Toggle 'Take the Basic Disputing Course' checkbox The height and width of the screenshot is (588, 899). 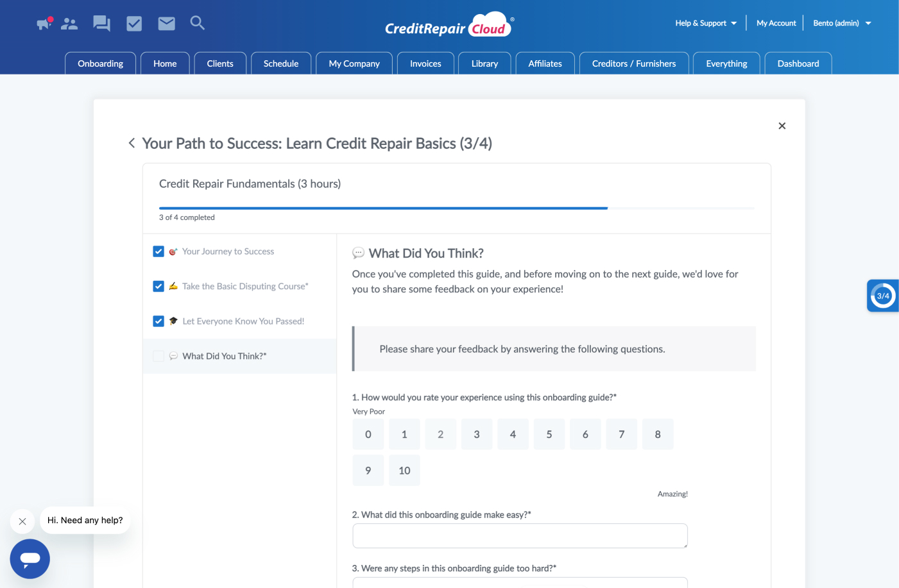point(158,286)
